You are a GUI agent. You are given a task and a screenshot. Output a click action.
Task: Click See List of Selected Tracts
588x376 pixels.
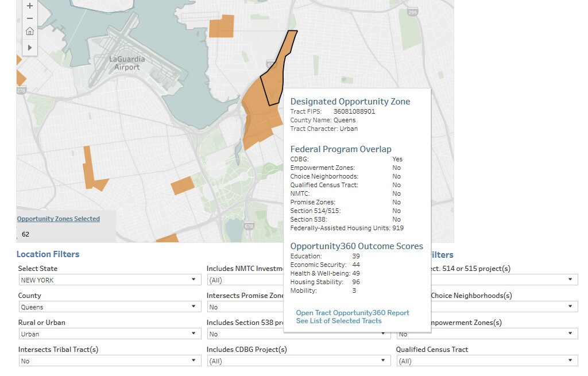pos(338,321)
